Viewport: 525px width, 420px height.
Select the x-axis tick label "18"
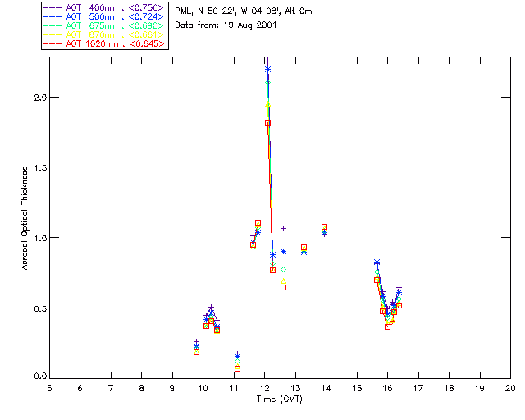(450, 388)
